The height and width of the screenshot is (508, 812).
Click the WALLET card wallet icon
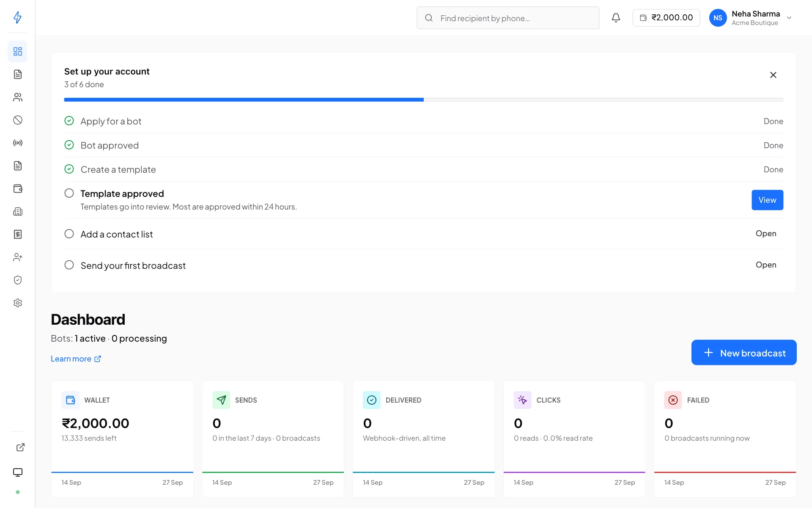pyautogui.click(x=70, y=400)
